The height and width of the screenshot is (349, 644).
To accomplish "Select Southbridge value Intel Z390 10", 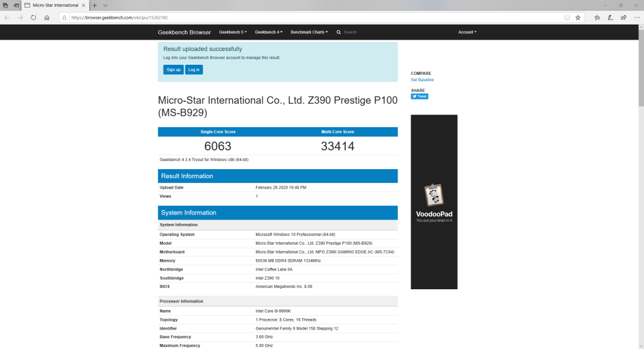I will 267,278.
